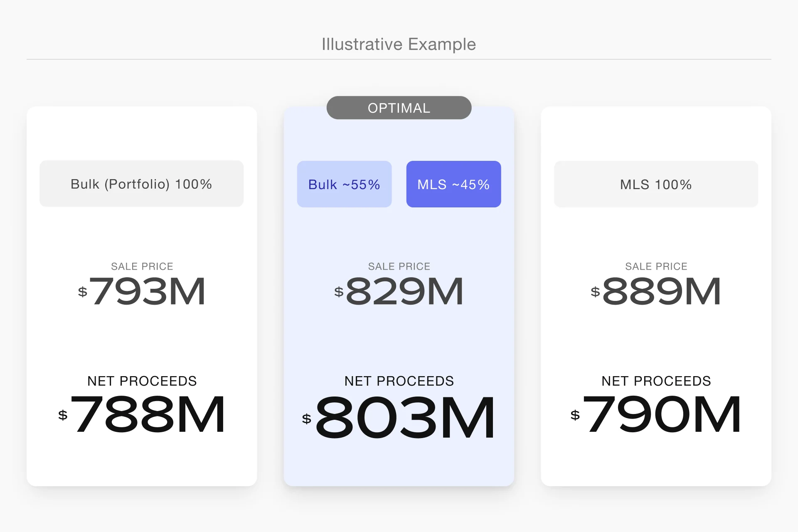Click NET PROCEEDS label above $803M
798x532 pixels.
pos(399,381)
